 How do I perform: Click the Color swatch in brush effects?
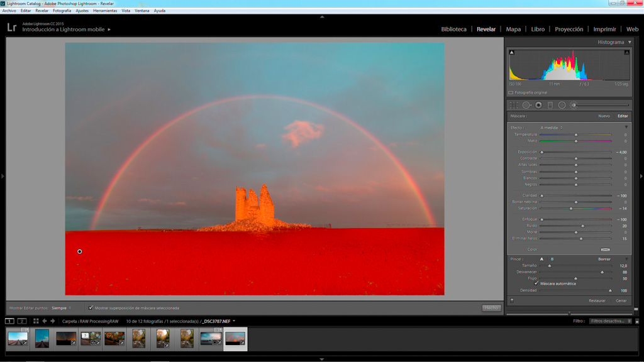coord(605,250)
